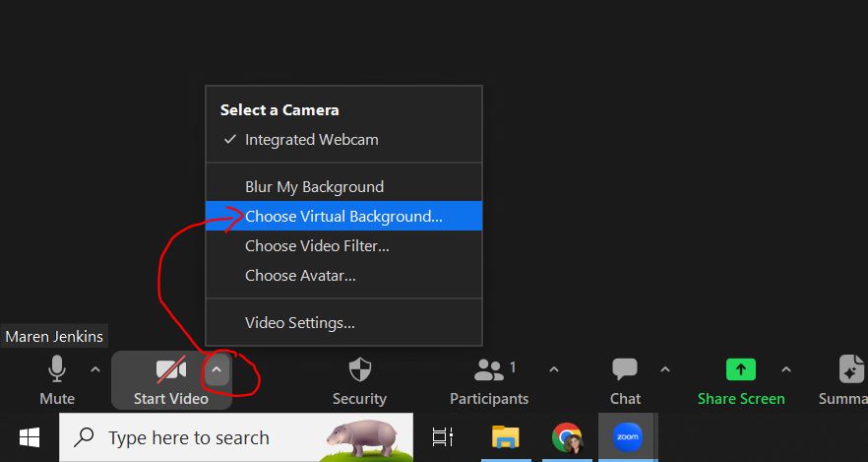This screenshot has width=868, height=462.
Task: Expand share options caret next to Share Screen
Action: [x=786, y=369]
